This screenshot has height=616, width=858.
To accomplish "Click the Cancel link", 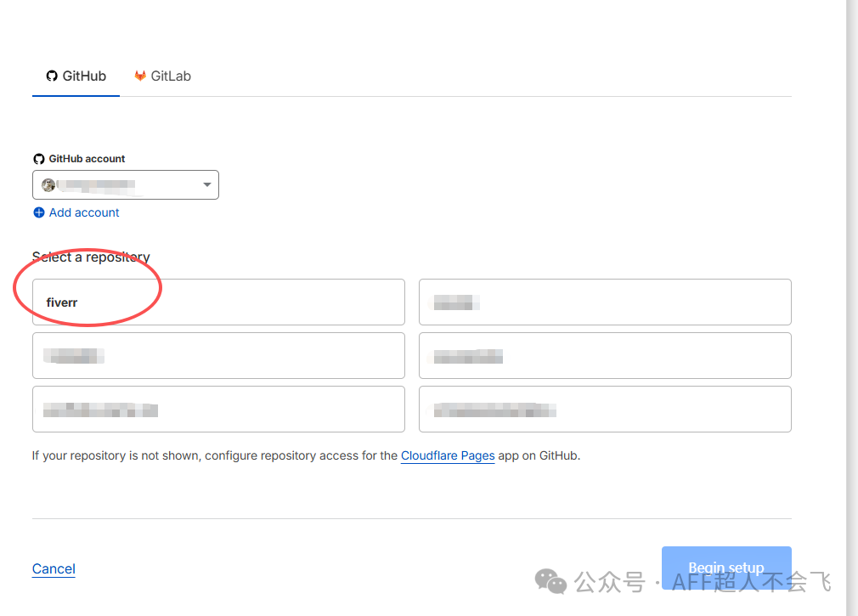I will (54, 569).
